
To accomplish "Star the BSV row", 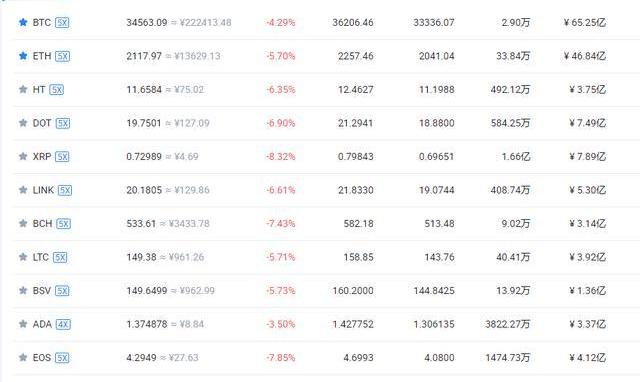I will 23,290.
